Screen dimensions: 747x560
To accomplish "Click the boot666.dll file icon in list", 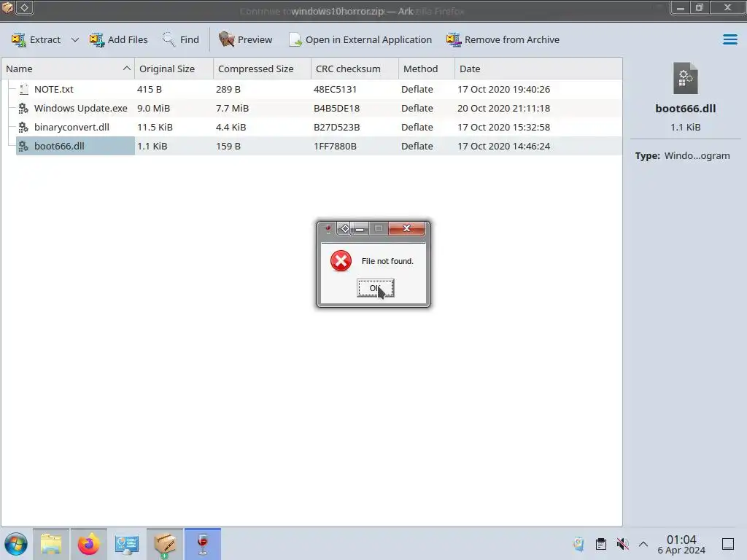I will click(x=23, y=146).
